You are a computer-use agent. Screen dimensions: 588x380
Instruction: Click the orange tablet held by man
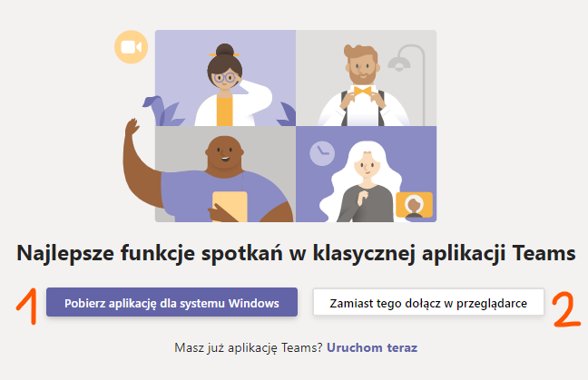point(230,207)
